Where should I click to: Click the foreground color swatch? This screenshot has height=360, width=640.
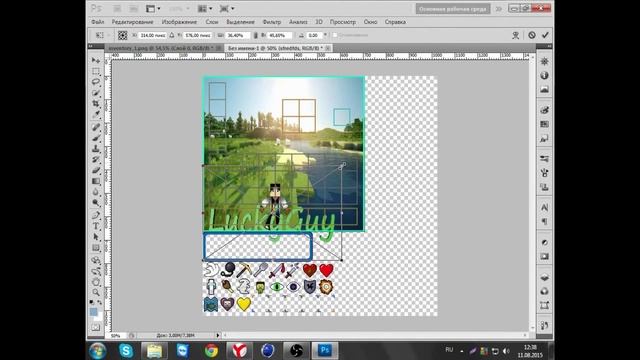(93, 311)
